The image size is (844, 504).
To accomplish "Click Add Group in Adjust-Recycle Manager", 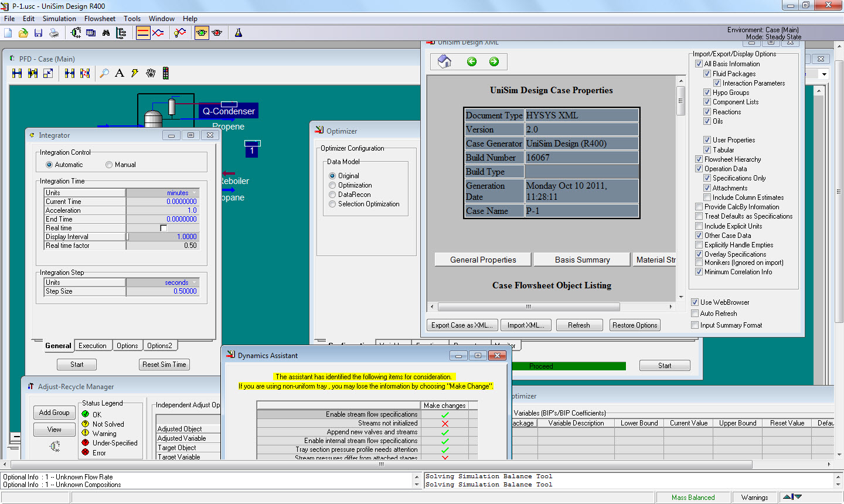I will pyautogui.click(x=55, y=413).
